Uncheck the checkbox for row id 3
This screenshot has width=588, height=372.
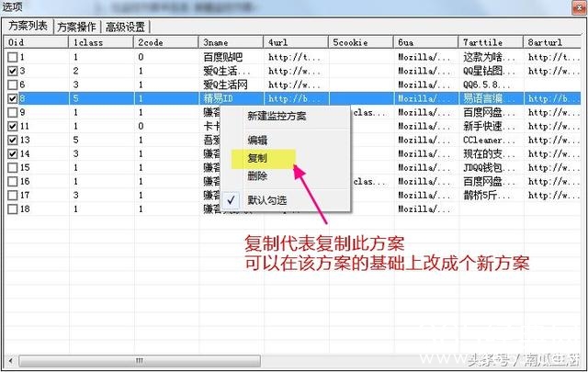click(x=12, y=71)
